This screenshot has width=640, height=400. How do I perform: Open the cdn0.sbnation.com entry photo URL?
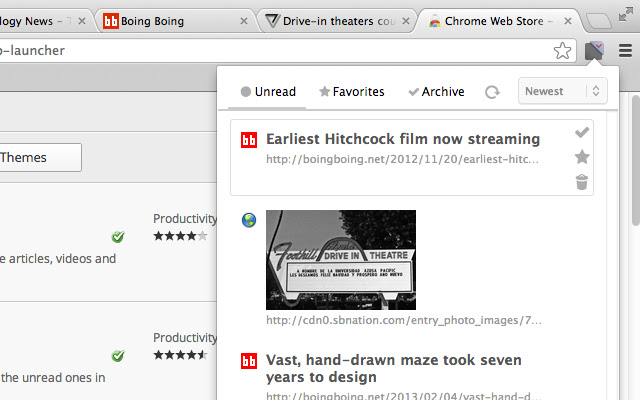[404, 320]
